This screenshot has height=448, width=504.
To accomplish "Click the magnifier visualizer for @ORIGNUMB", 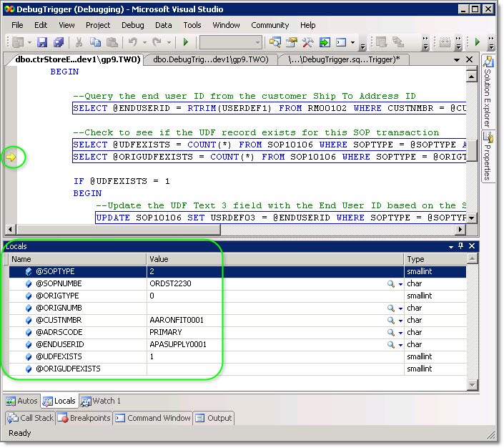I will tap(391, 308).
